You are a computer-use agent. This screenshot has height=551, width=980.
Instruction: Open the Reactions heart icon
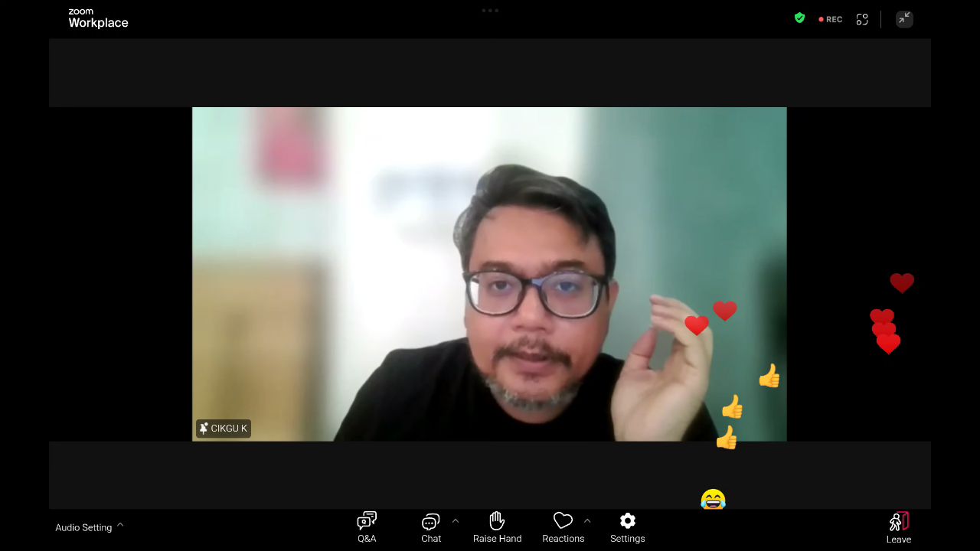(563, 521)
